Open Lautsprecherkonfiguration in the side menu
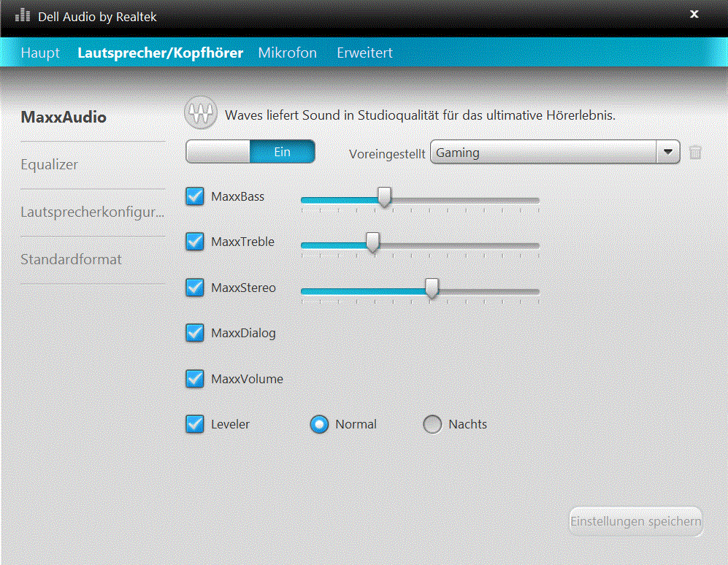Viewport: 728px width, 565px height. pos(93,212)
